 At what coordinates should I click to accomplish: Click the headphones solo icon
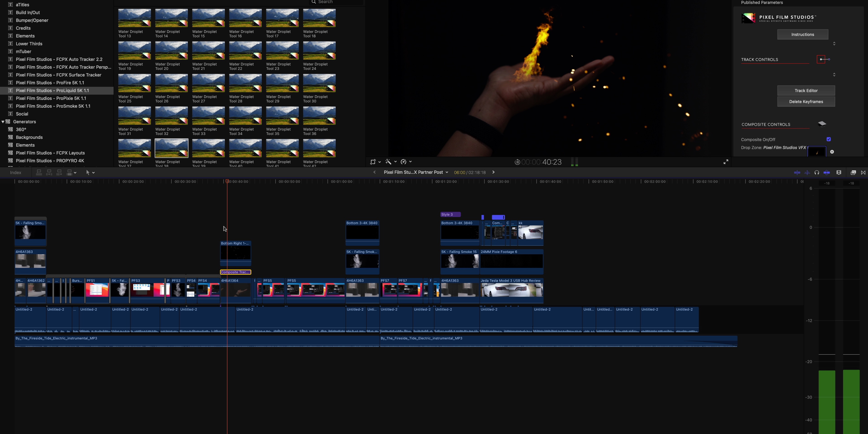[817, 172]
